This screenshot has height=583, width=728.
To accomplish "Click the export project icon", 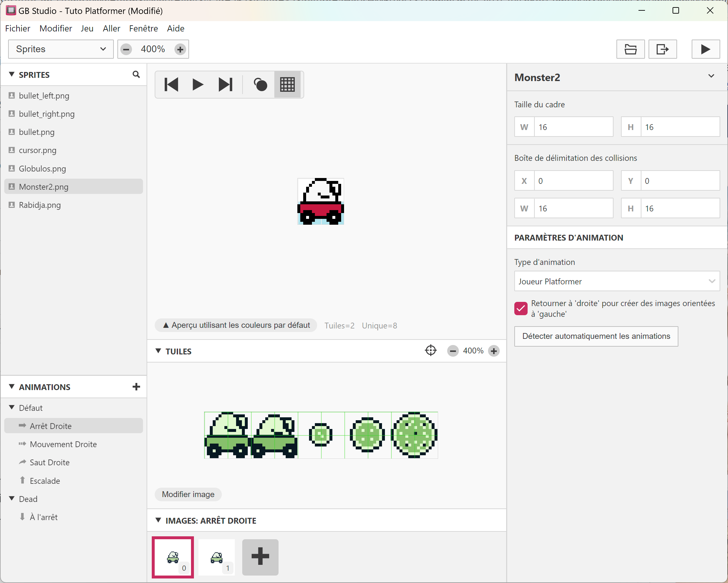I will (662, 49).
